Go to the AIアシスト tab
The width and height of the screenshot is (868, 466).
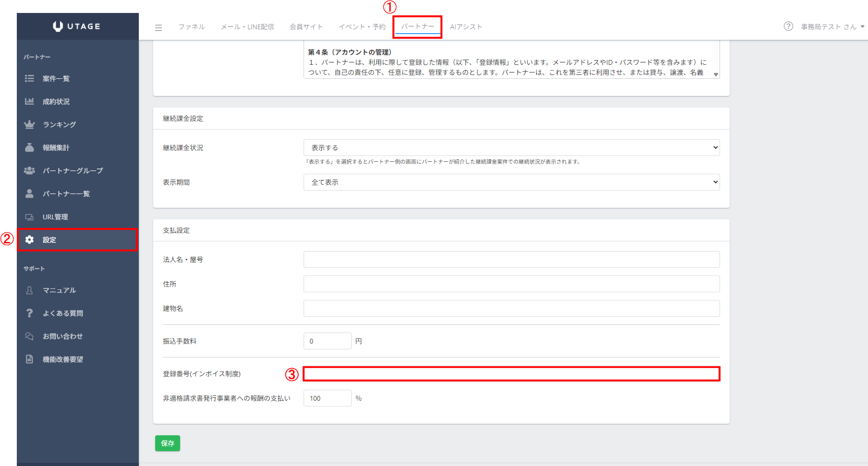pyautogui.click(x=465, y=27)
